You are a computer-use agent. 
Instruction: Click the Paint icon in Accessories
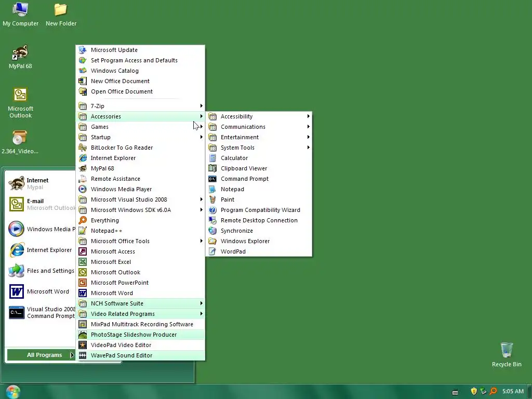tap(212, 199)
